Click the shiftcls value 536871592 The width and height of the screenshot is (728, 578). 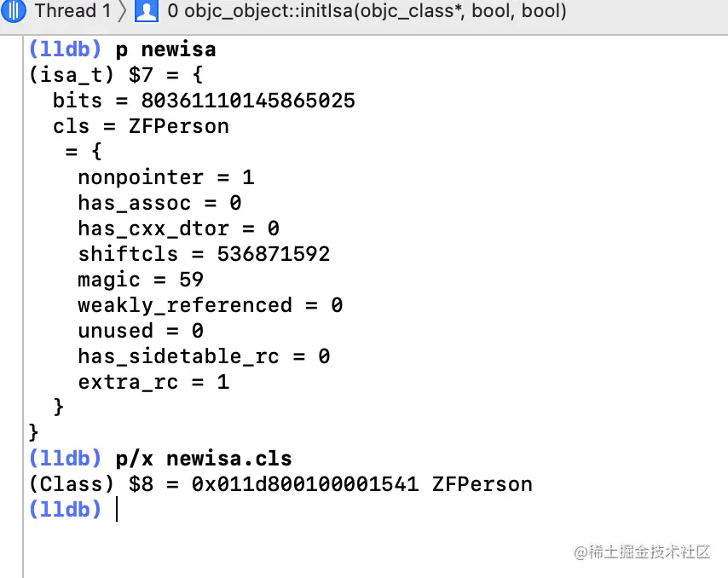click(x=274, y=254)
